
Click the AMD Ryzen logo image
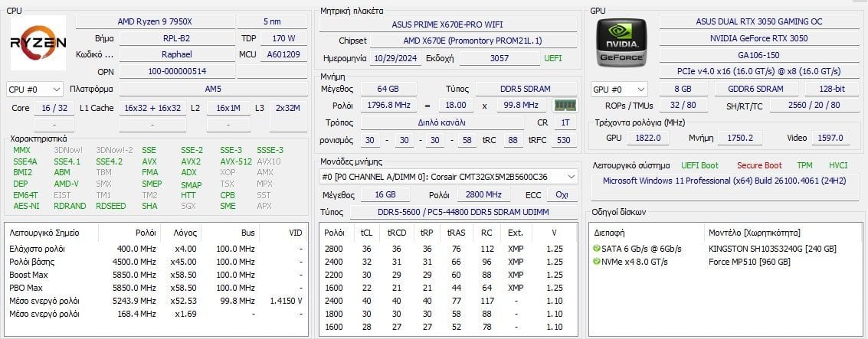[x=38, y=43]
